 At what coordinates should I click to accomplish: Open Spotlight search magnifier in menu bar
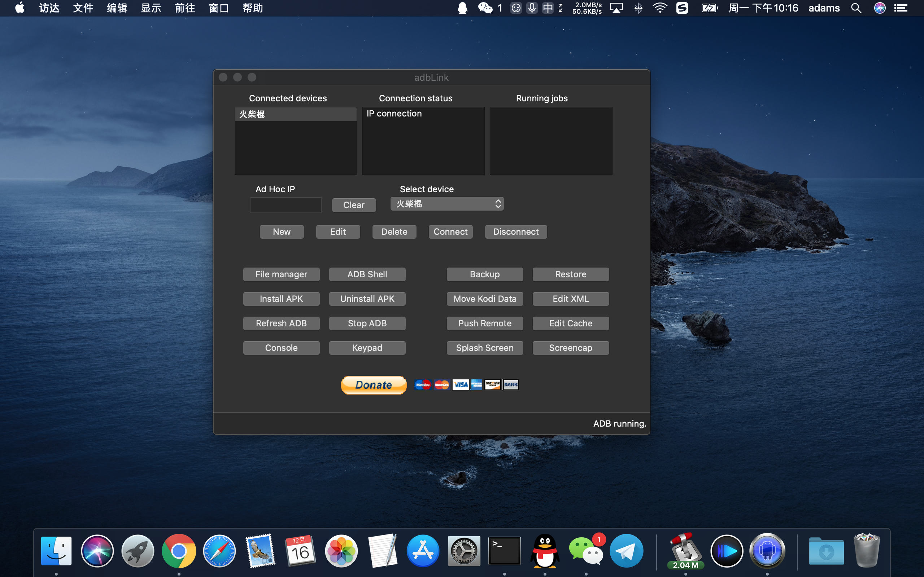coord(856,8)
